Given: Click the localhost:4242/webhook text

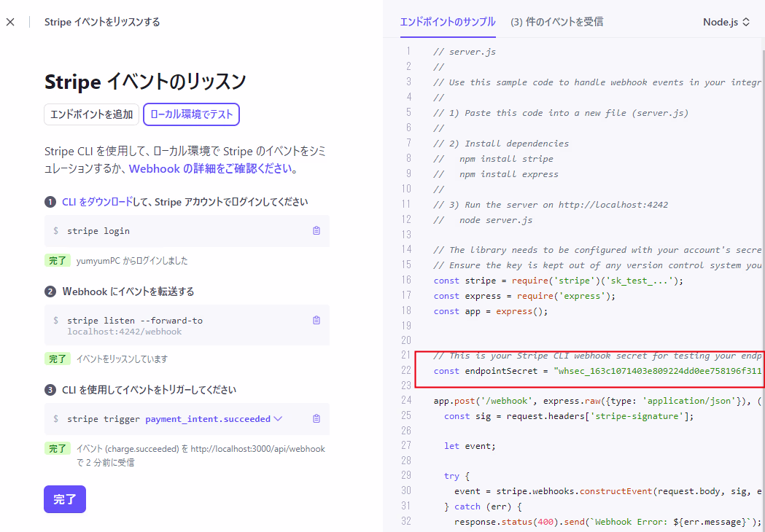Looking at the screenshot, I should click(x=125, y=332).
